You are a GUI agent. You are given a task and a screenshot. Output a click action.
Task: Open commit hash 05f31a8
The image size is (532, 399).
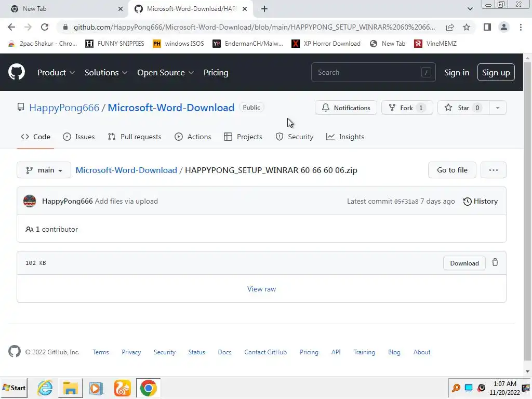(406, 202)
